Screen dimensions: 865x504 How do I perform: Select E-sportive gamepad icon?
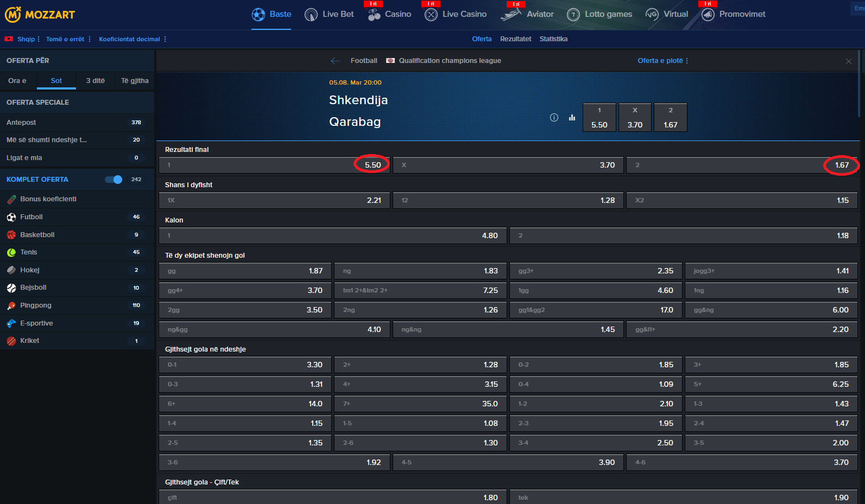11,324
